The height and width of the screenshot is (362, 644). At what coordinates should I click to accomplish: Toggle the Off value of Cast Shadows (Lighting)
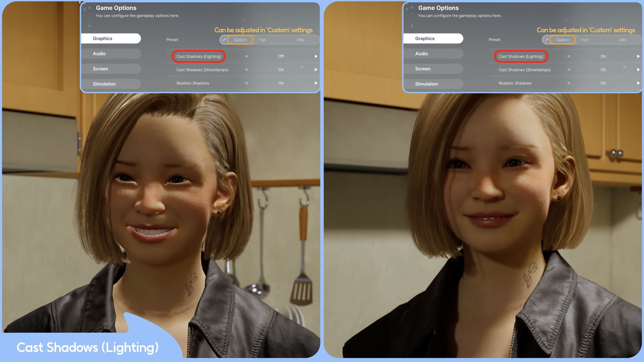pos(281,56)
